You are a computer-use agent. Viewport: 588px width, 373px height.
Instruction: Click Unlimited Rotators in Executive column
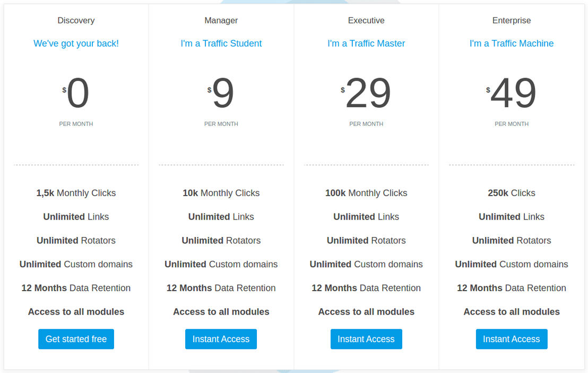coord(366,240)
